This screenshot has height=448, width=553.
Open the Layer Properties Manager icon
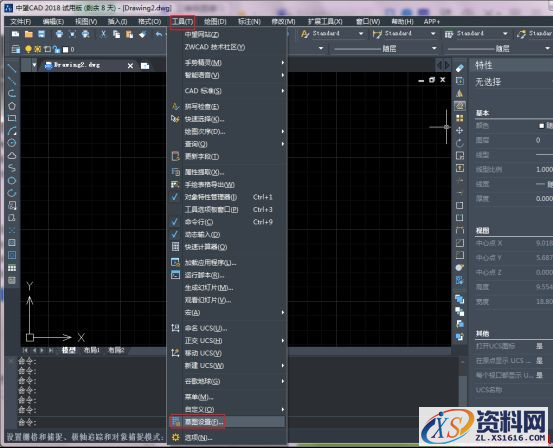(x=16, y=49)
